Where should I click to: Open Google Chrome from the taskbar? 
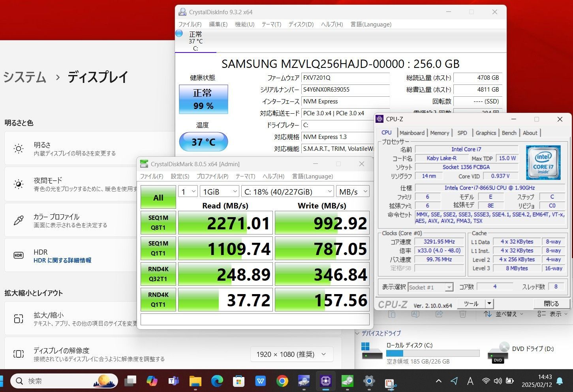[282, 381]
